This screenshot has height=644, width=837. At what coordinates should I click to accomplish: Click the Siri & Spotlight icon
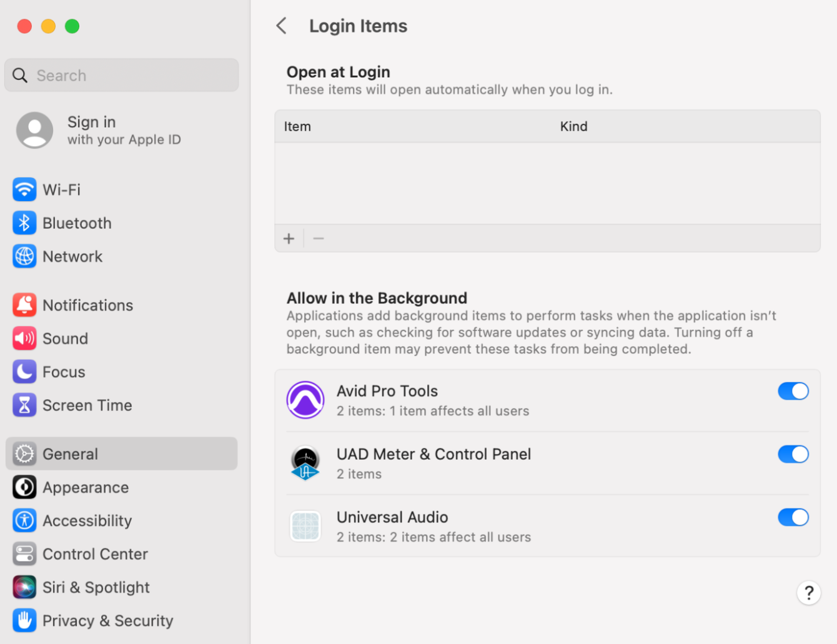point(24,587)
